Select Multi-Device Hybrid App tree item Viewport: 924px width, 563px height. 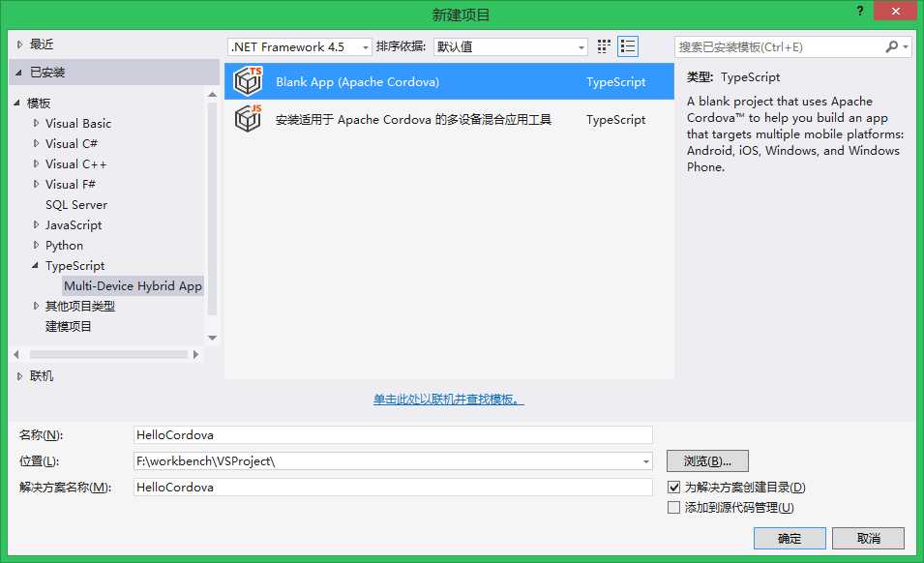coord(133,285)
